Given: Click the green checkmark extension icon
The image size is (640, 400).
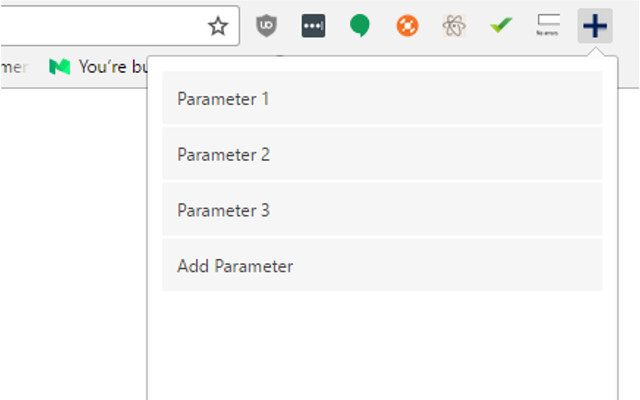Looking at the screenshot, I should pyautogui.click(x=501, y=26).
